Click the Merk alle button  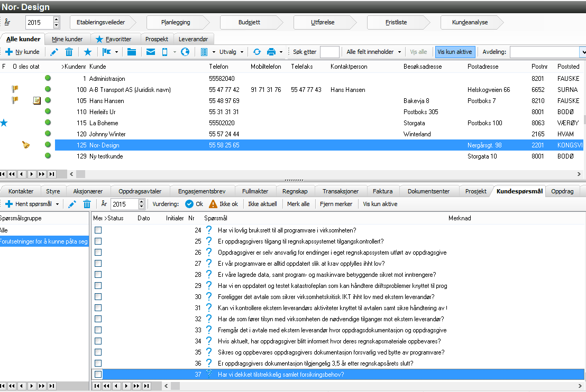(298, 204)
